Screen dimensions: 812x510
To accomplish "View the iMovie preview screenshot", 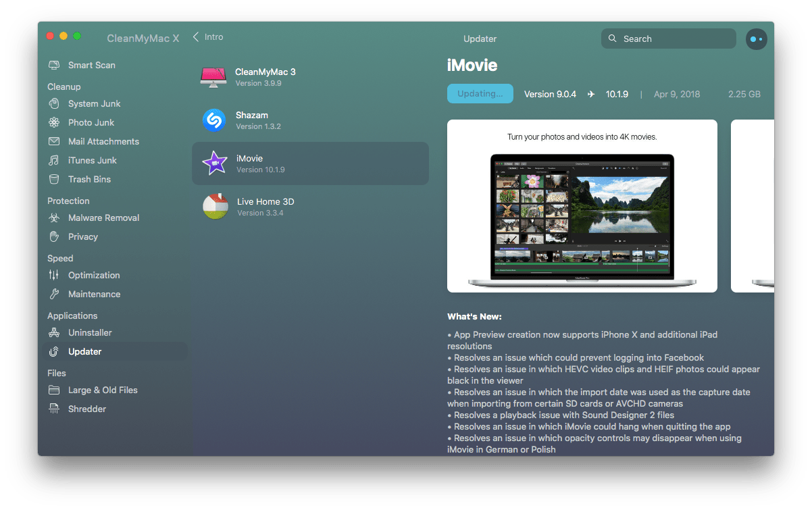I will [582, 205].
